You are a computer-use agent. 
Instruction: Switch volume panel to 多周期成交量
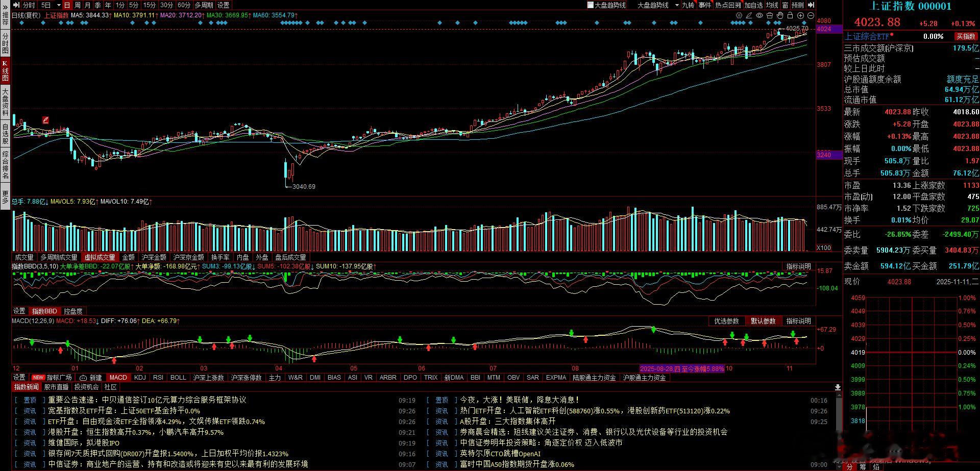click(59, 257)
